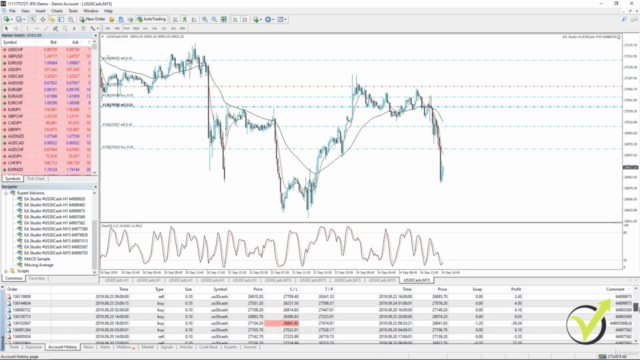640x360 pixels.
Task: Click the Zoom Out magnifier icon
Action: pos(214,19)
